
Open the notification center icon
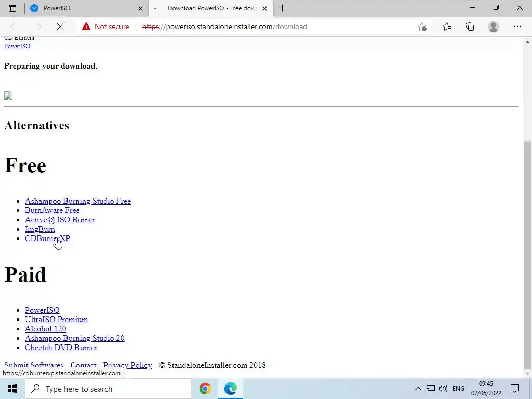click(x=515, y=389)
